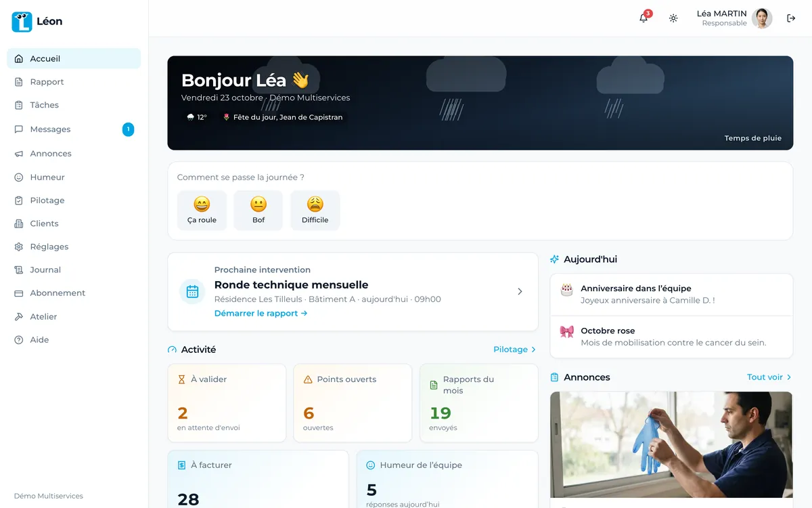Click the 'Octobre rose' entry
Viewport: 812px width, 508px height.
coord(671,337)
